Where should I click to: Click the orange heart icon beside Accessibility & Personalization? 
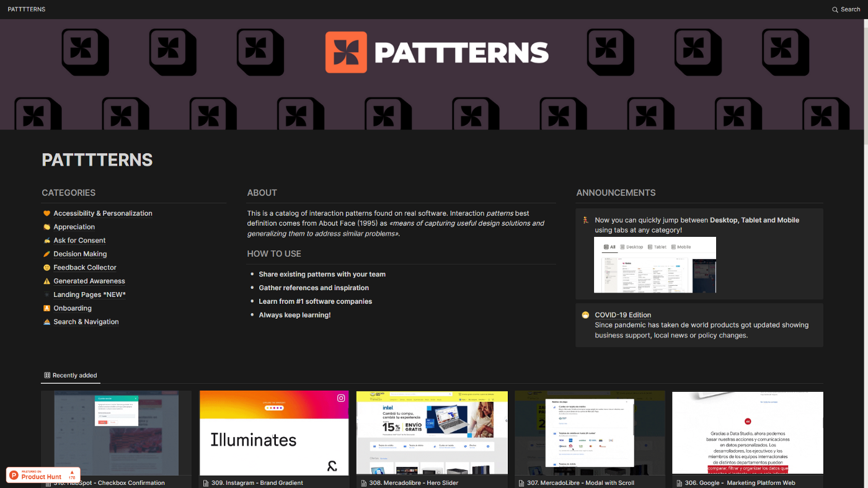tap(46, 213)
